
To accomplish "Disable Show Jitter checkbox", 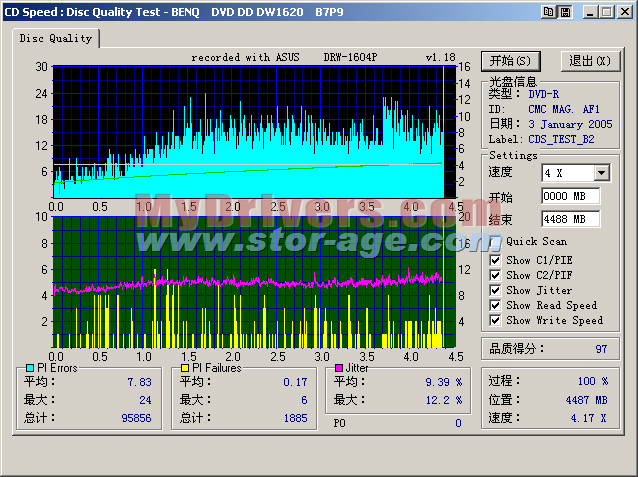I will pyautogui.click(x=495, y=290).
